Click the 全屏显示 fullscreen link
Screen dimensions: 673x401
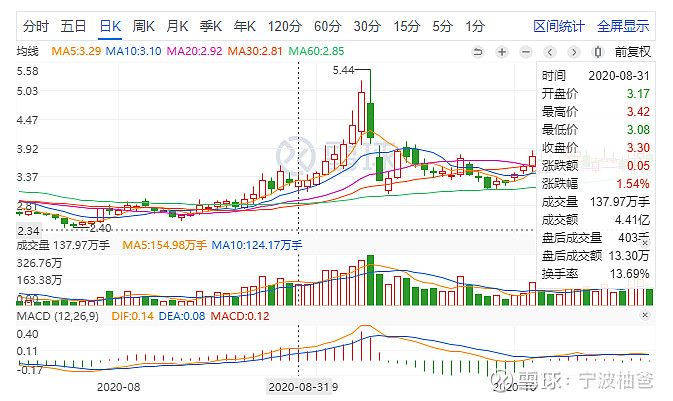pos(623,26)
